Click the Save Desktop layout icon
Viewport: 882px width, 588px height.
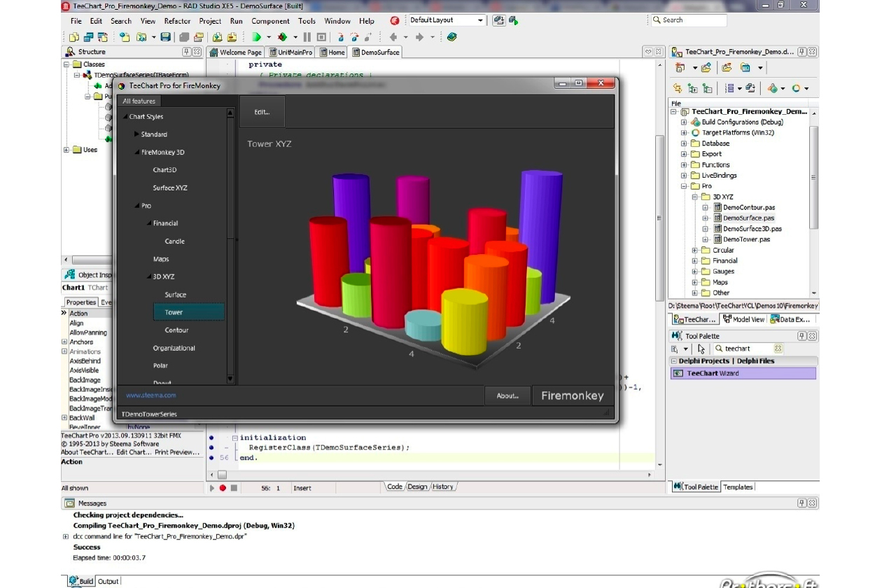tap(499, 21)
